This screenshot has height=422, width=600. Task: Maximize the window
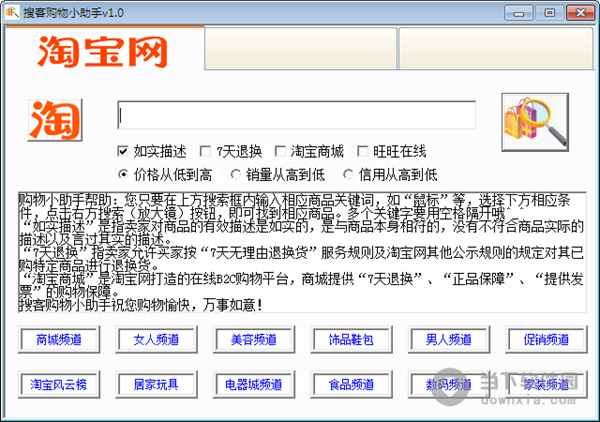(x=549, y=13)
